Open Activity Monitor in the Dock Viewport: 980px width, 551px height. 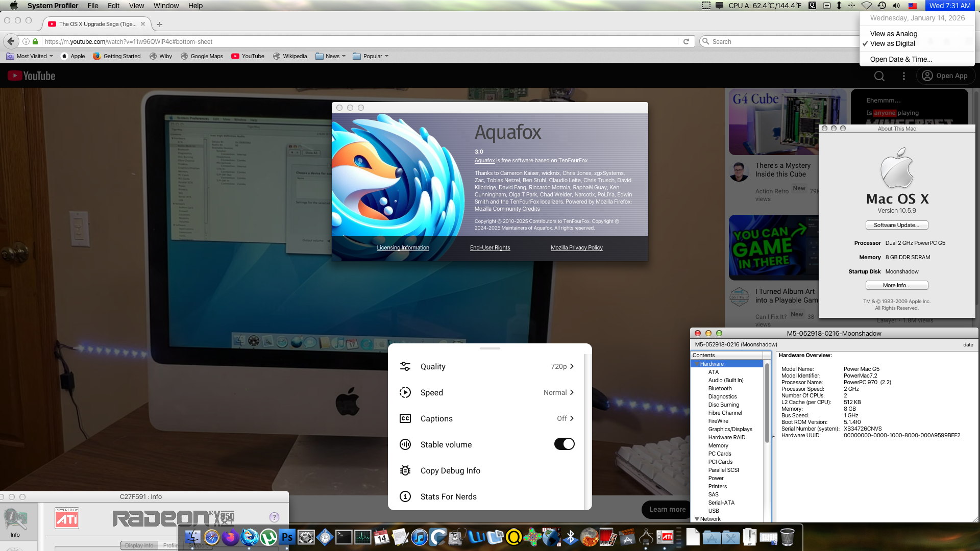click(x=362, y=538)
